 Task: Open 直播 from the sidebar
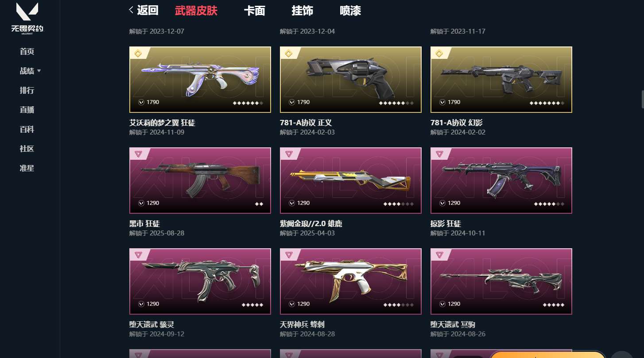coord(27,110)
